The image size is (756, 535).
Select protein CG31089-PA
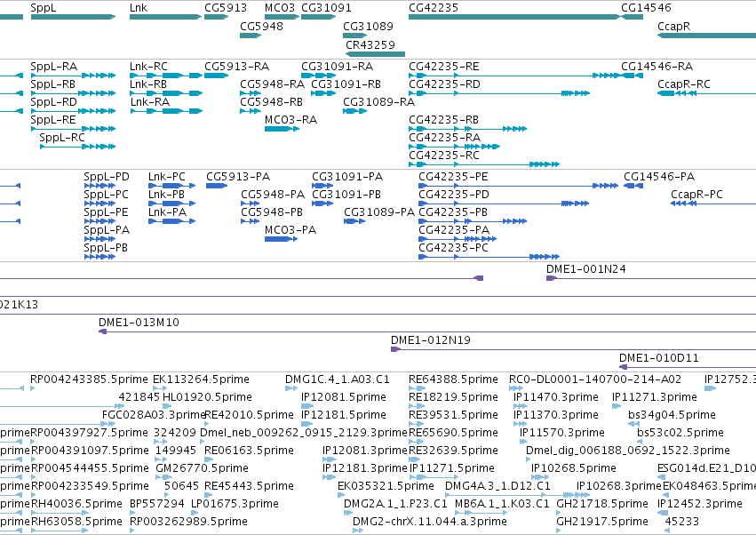coord(354,221)
